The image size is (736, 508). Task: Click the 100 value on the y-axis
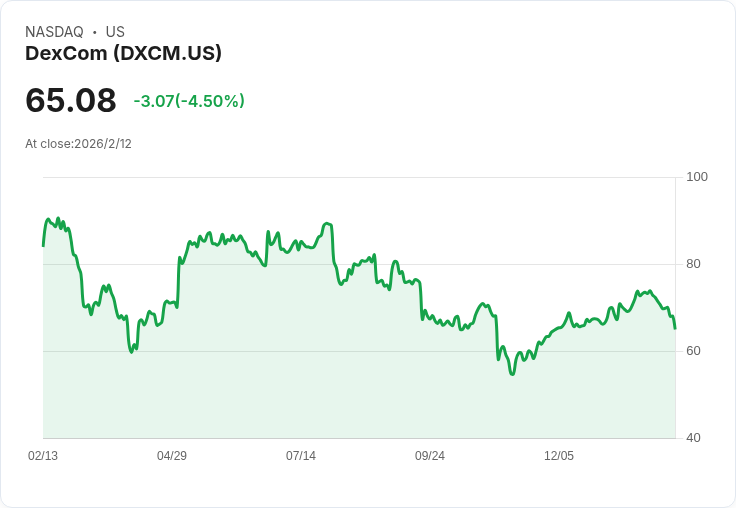pos(697,177)
